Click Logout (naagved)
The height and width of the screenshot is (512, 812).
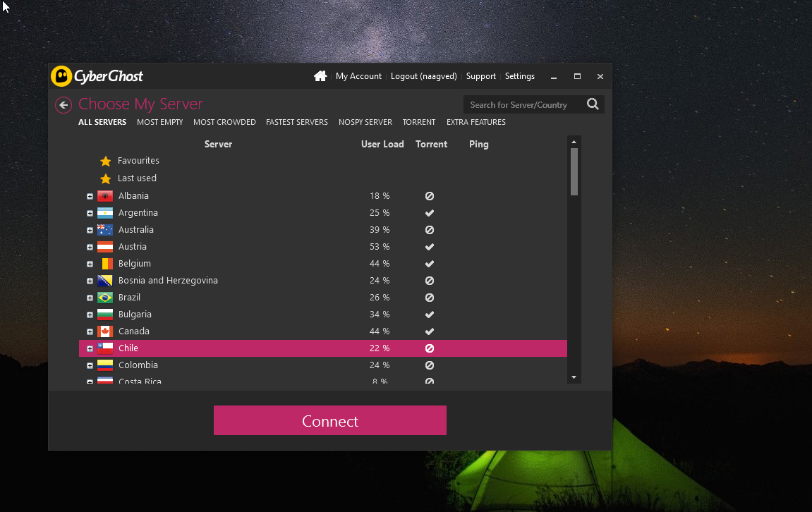coord(423,76)
